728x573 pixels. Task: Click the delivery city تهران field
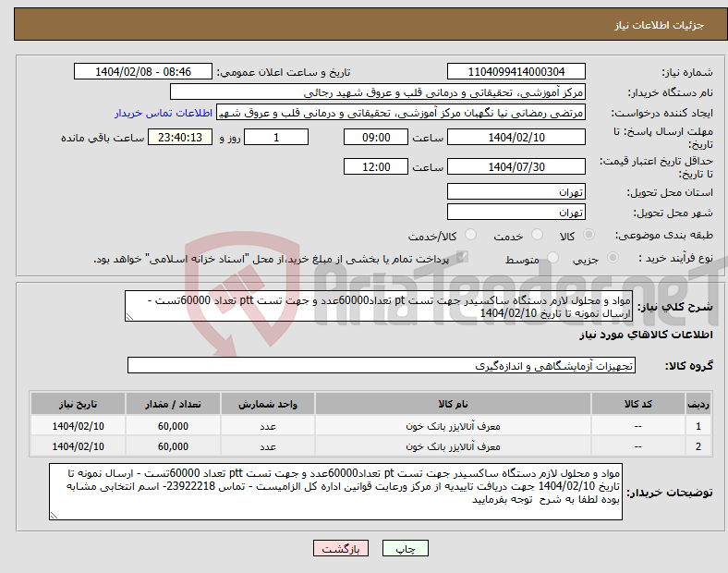point(516,213)
